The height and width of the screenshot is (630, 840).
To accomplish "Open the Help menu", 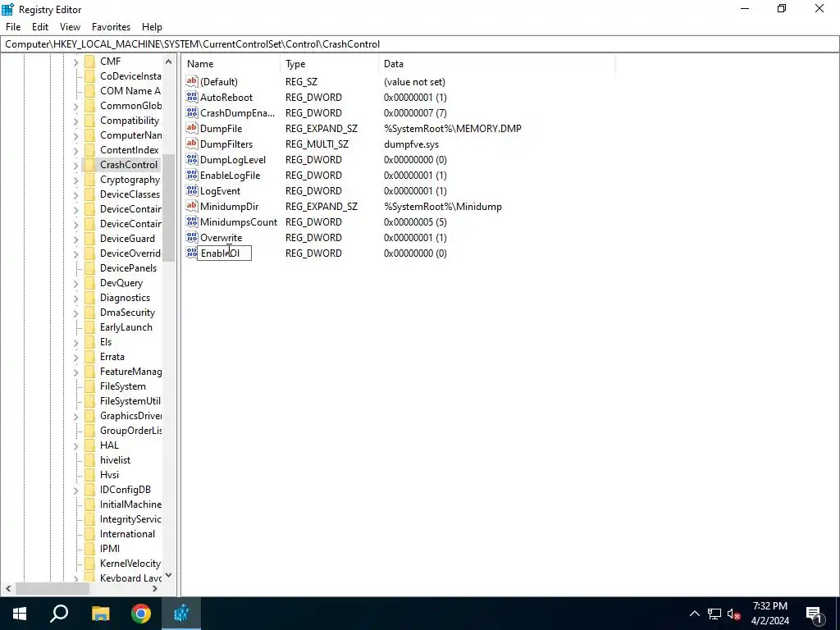I will pos(152,27).
